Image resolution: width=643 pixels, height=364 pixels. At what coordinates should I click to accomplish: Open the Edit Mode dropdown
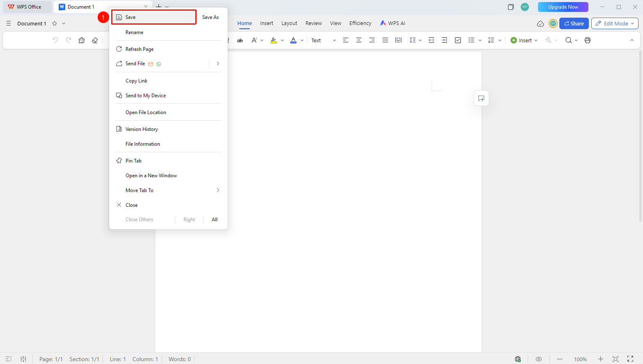[x=615, y=23]
